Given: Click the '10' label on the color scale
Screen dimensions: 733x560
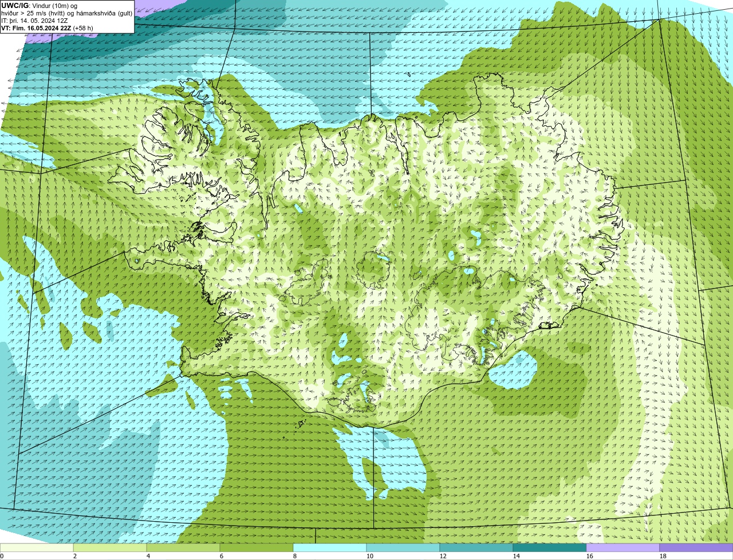Looking at the screenshot, I should point(370,556).
